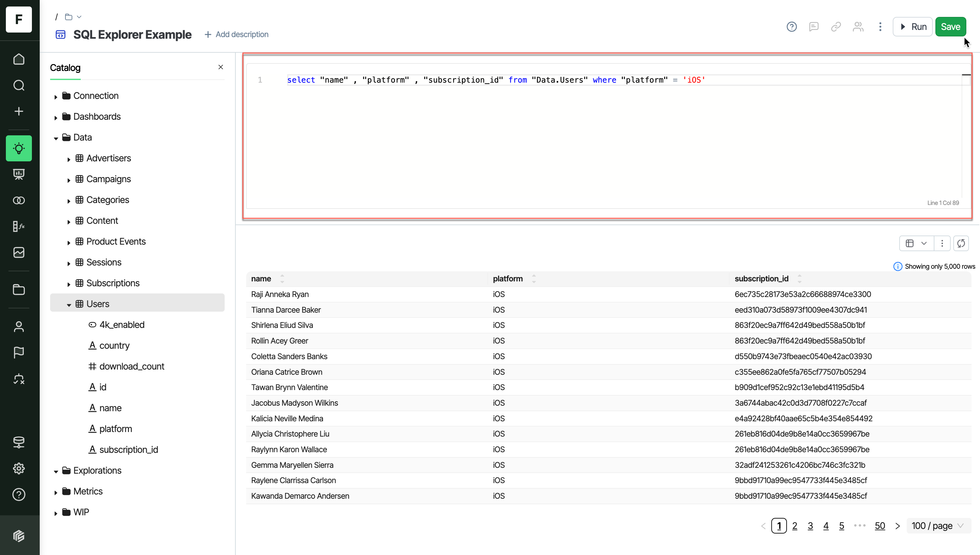
Task: Select the lightbulb Explore icon in sidebar
Action: [19, 148]
